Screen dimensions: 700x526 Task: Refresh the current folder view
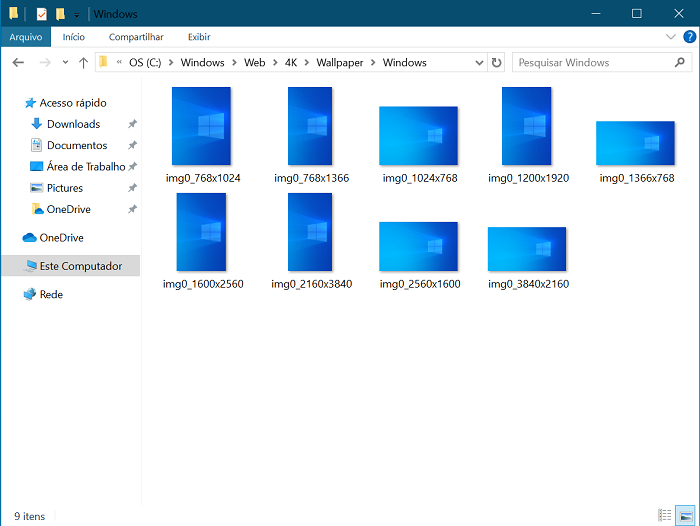coord(496,63)
